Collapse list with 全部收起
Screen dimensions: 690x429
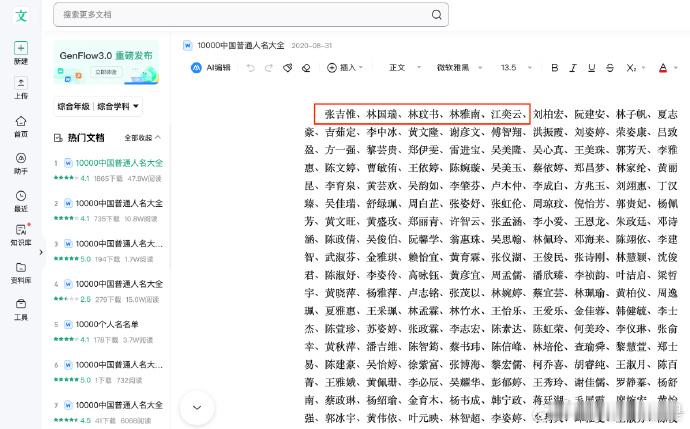coord(143,138)
